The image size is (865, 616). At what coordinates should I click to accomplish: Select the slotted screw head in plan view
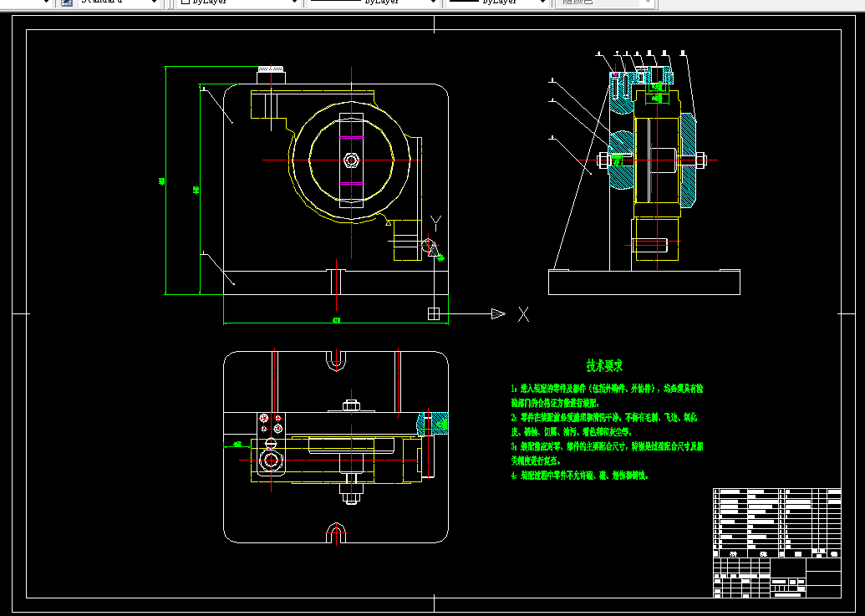tap(271, 443)
